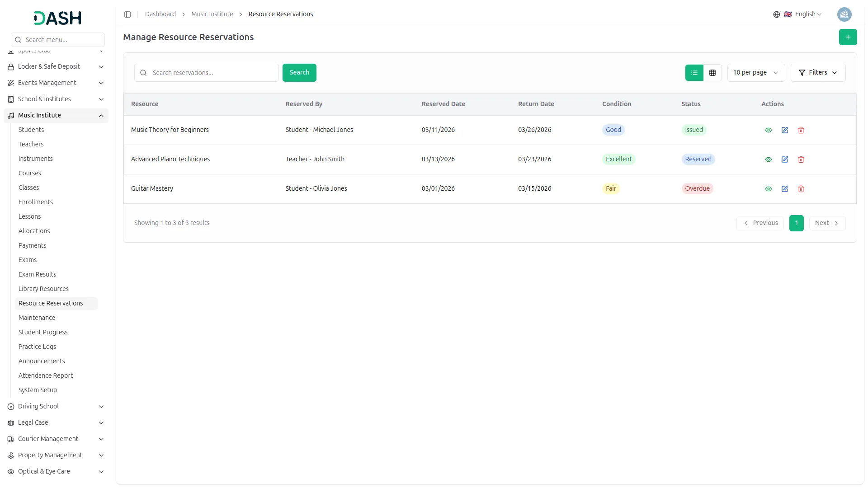The image size is (868, 488).
Task: Edit the Guitar Mastery reservation
Action: click(x=785, y=189)
